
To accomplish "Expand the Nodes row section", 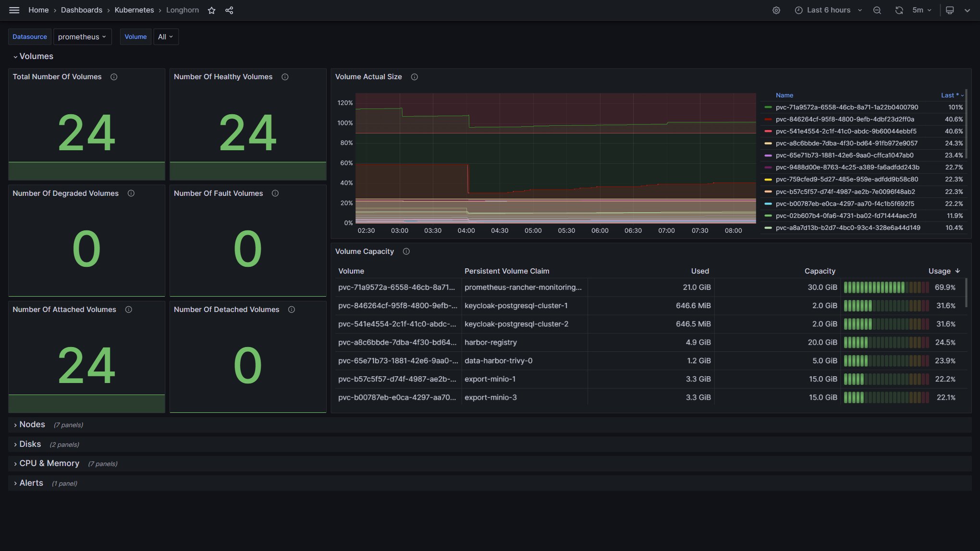I will [32, 425].
